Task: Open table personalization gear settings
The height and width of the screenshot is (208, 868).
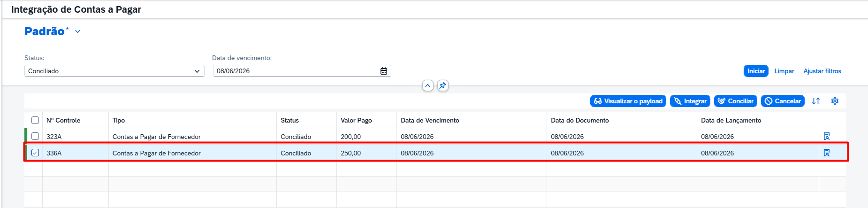Action: click(835, 101)
